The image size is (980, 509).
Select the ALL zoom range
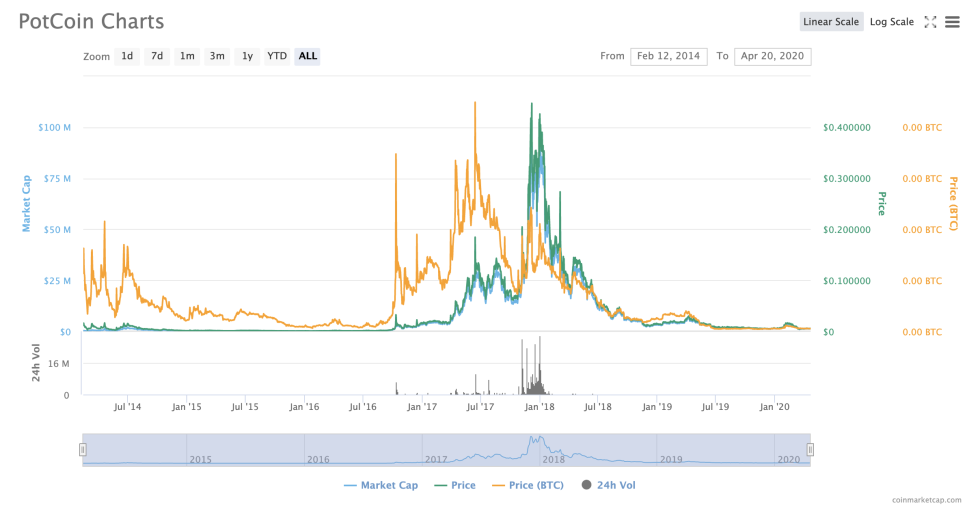pos(307,56)
